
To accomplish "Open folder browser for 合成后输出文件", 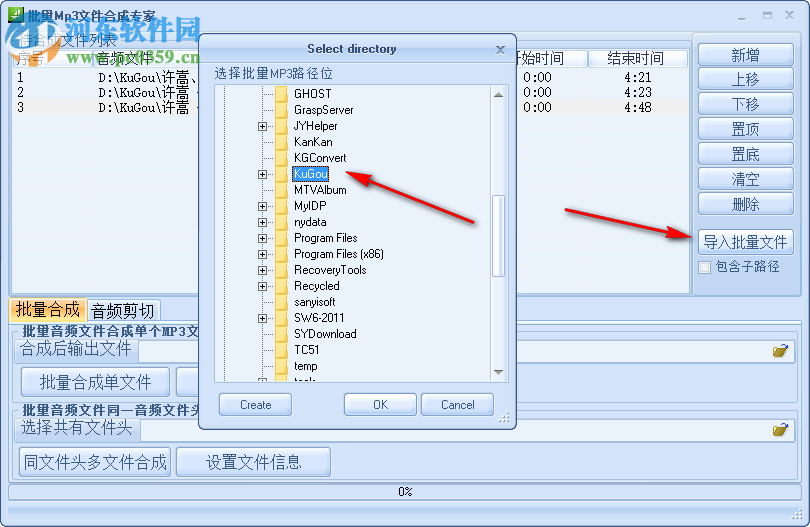I will [x=780, y=351].
